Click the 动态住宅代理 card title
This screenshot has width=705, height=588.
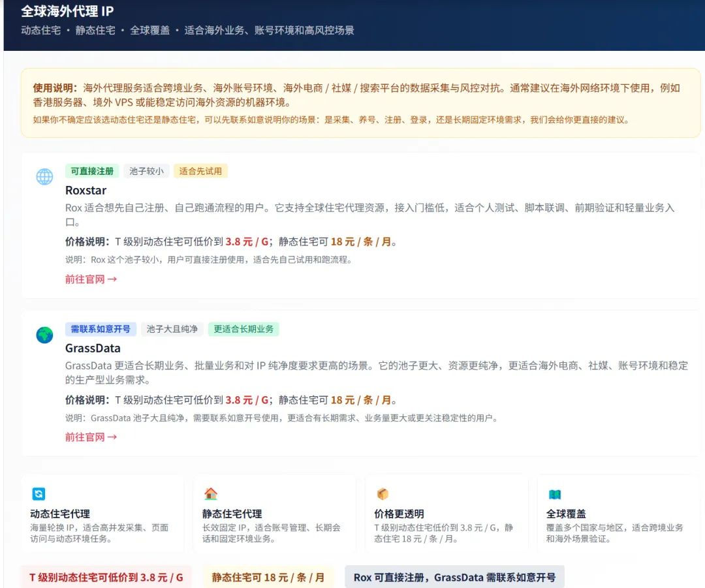[x=60, y=514]
